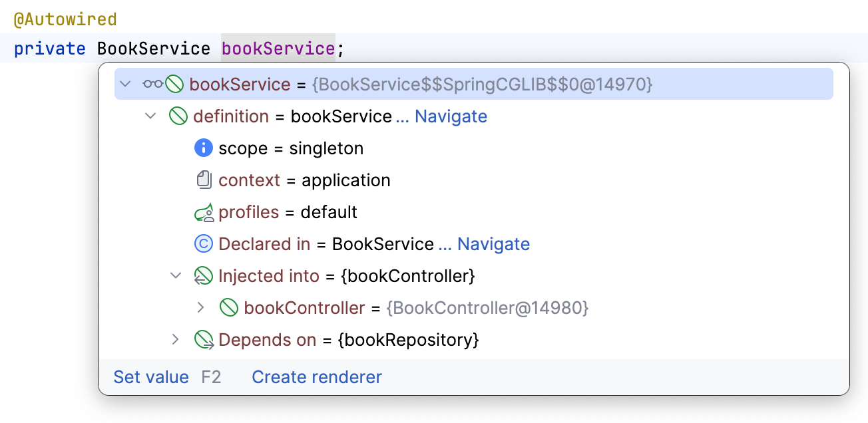
Task: Expand the bookController node
Action: point(201,308)
